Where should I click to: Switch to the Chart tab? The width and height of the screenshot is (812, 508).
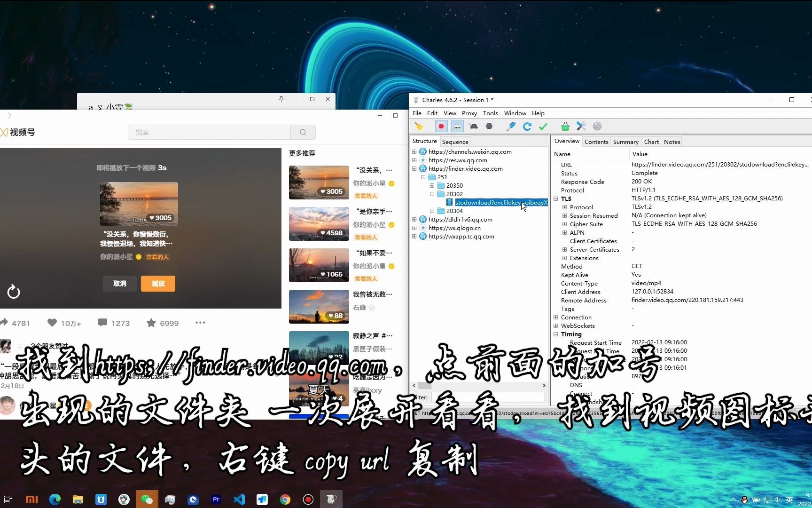(x=651, y=142)
